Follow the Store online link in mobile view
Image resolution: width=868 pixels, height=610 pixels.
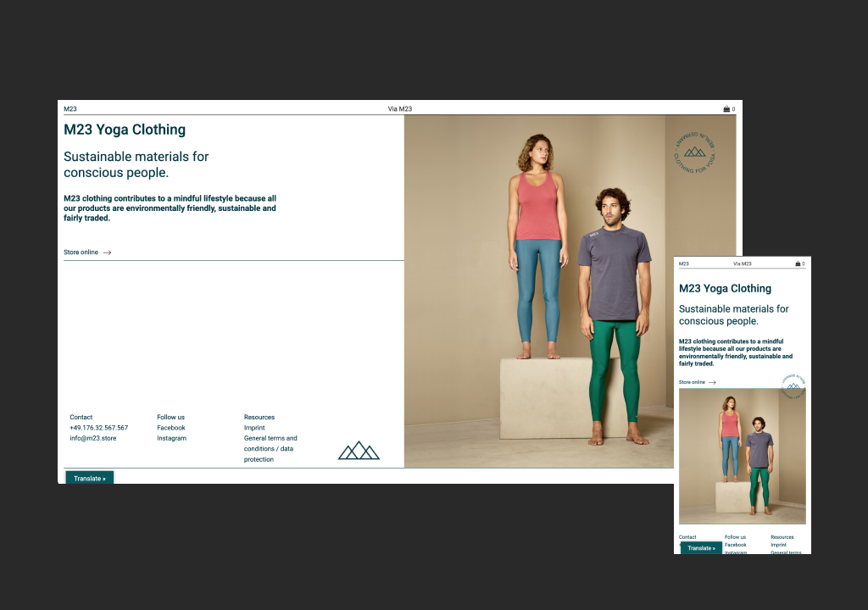click(692, 382)
